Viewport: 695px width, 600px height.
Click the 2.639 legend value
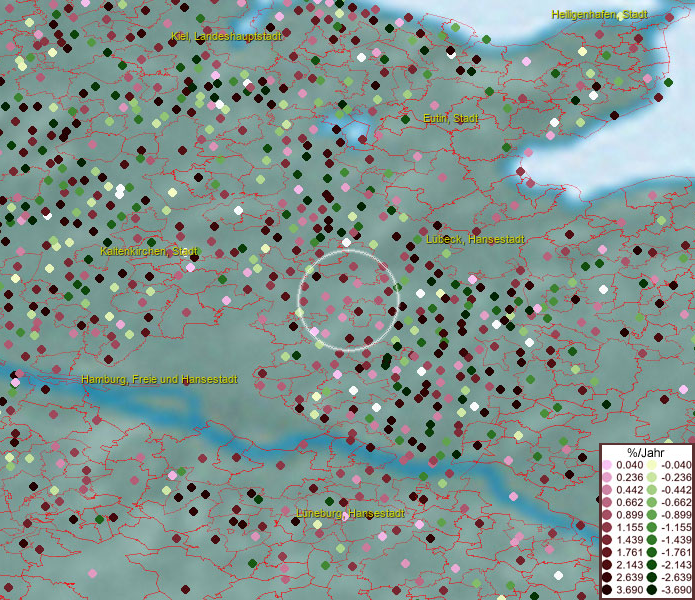(x=629, y=577)
